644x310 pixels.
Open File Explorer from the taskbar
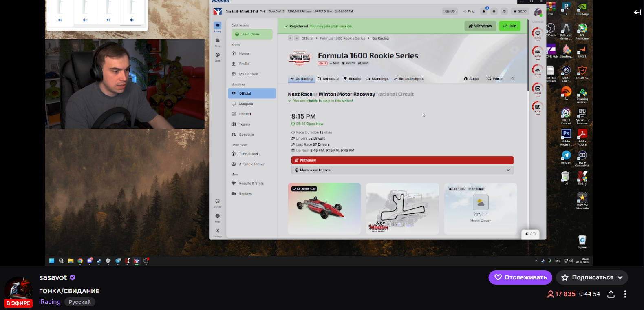click(x=71, y=261)
